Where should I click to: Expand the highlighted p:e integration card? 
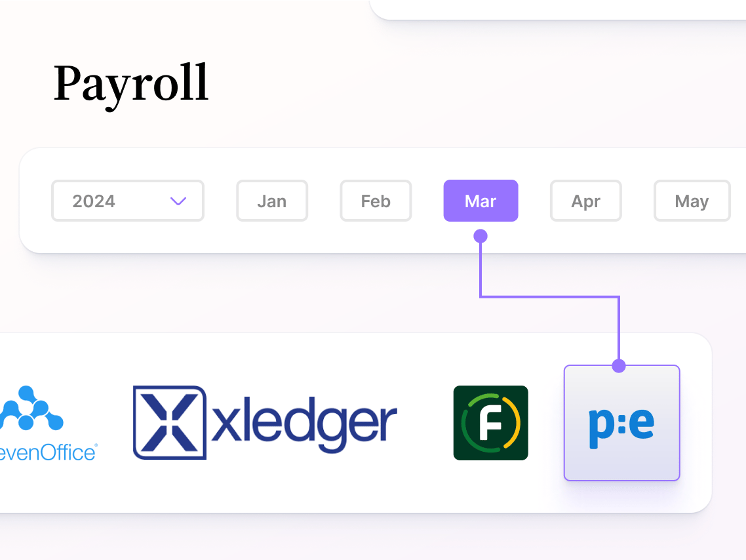[x=621, y=422]
